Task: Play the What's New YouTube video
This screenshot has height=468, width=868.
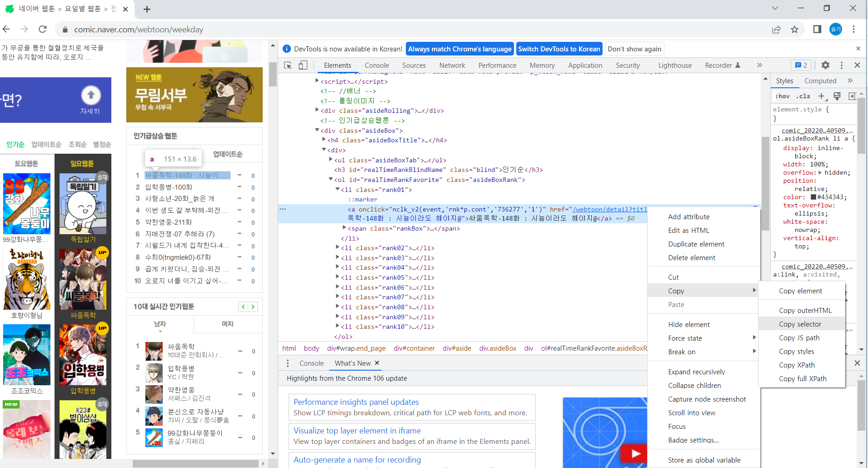Action: point(635,453)
